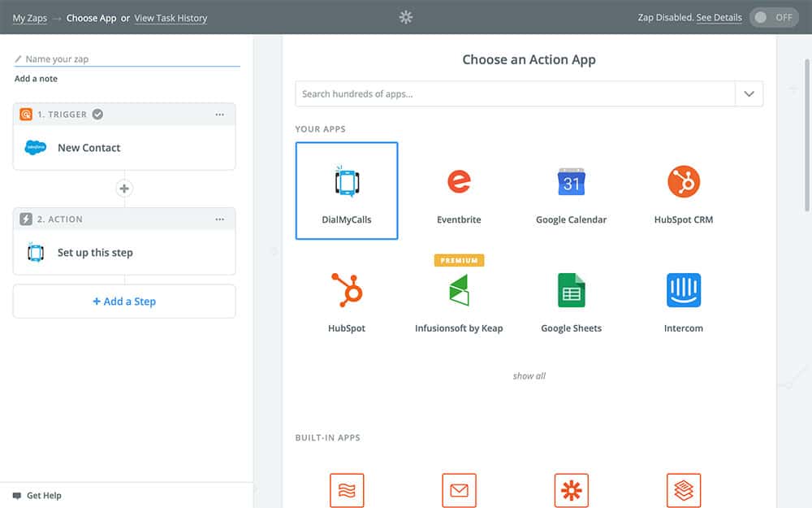Insert step with plus between steps
This screenshot has width=812, height=508.
[124, 189]
